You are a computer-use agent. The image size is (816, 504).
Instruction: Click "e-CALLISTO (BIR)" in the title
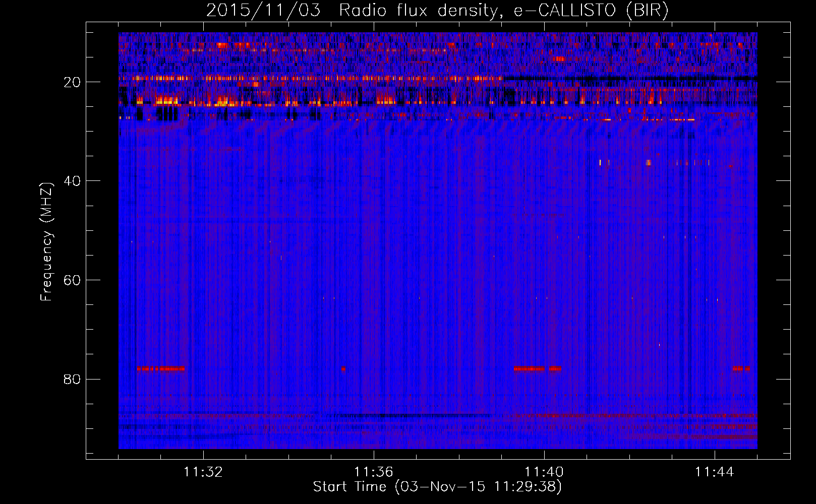tap(591, 11)
